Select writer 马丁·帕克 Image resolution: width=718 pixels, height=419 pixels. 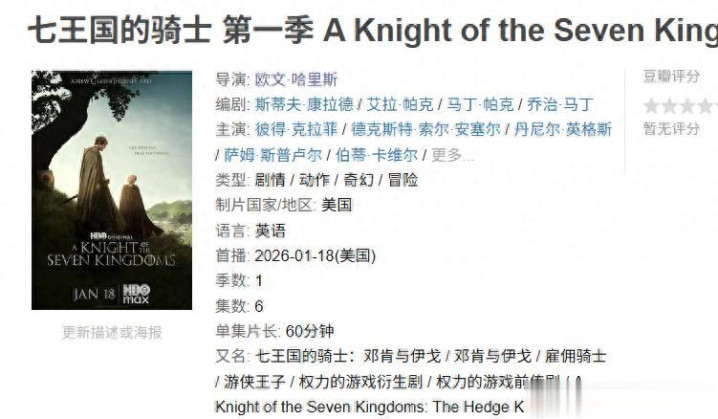coord(480,104)
